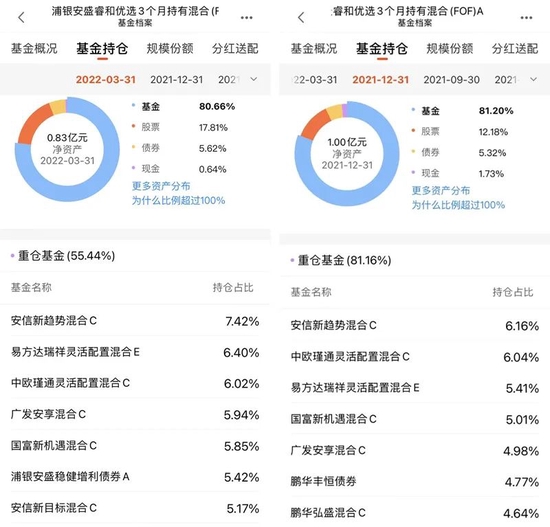Switch to 基金概况 tab in left panel

(34, 48)
